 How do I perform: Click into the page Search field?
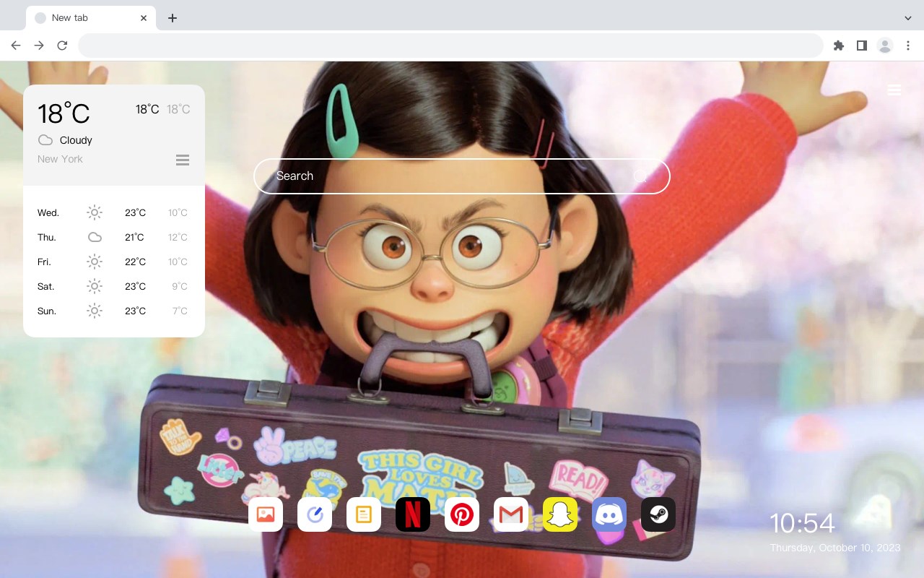(x=462, y=176)
